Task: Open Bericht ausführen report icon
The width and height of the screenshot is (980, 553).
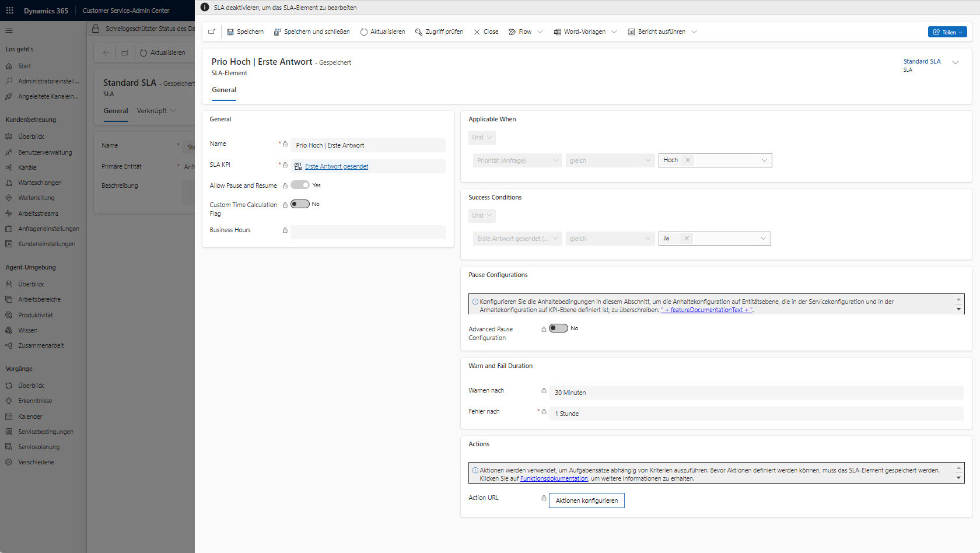Action: tap(631, 32)
